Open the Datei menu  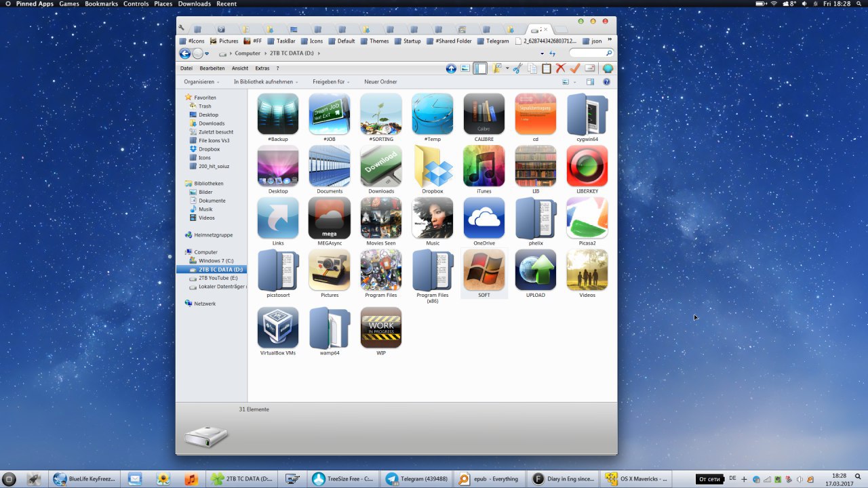point(186,68)
